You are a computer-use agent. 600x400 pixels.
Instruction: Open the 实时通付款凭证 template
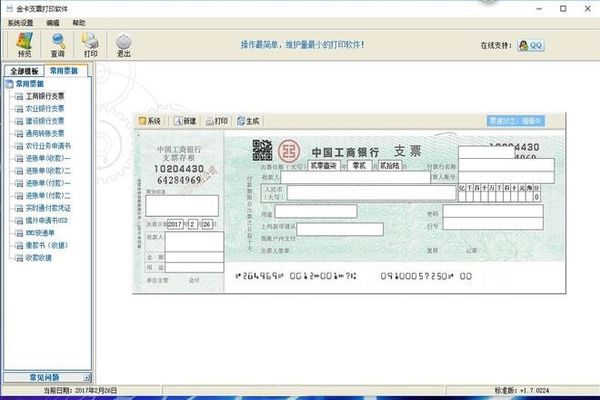coord(48,208)
